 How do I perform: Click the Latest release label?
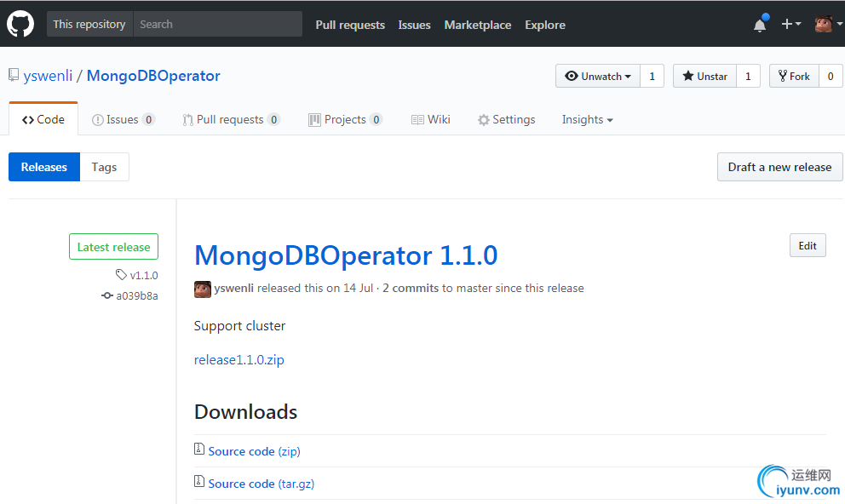click(113, 247)
